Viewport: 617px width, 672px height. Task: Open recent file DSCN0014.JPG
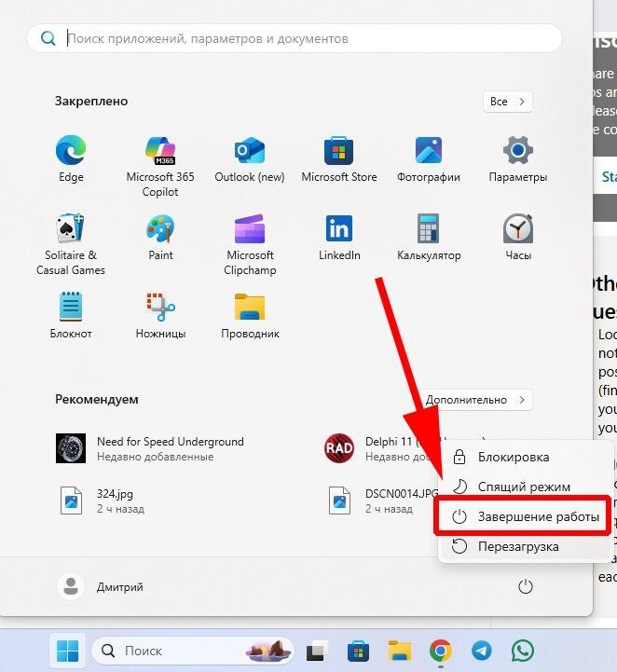point(381,501)
